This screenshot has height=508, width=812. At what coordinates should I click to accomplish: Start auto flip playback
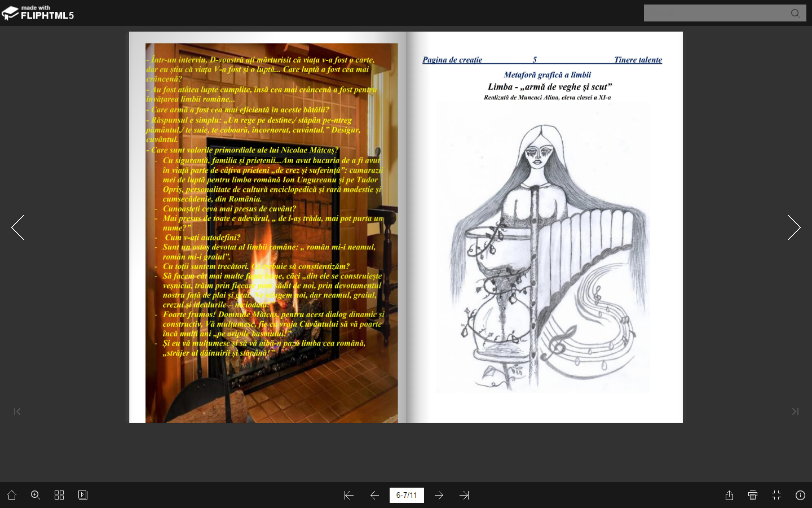[x=83, y=495]
